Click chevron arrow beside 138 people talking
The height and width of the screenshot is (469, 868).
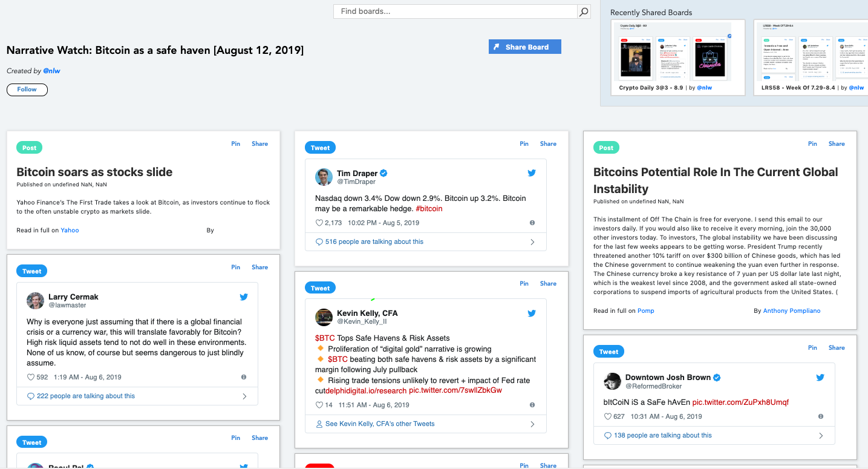pyautogui.click(x=821, y=436)
